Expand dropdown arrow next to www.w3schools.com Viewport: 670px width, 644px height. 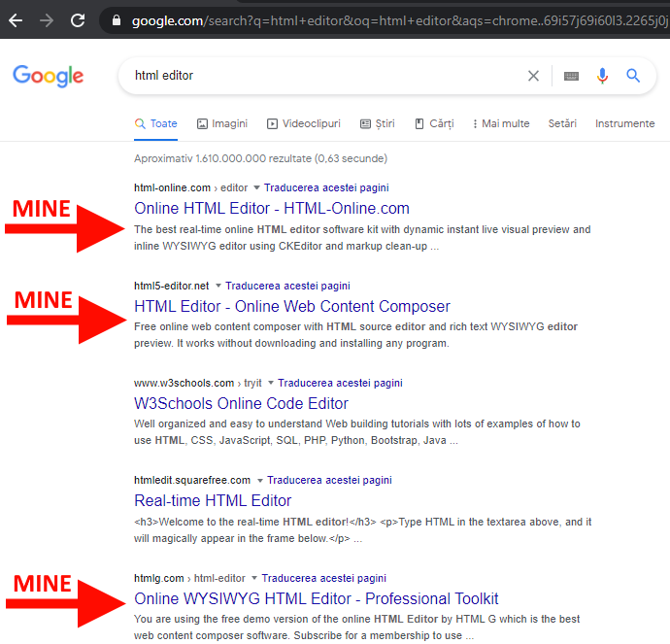[x=271, y=383]
